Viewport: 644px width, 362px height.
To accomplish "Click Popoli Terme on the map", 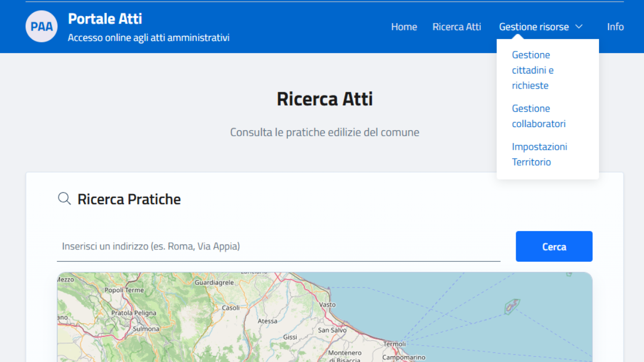I will click(125, 290).
